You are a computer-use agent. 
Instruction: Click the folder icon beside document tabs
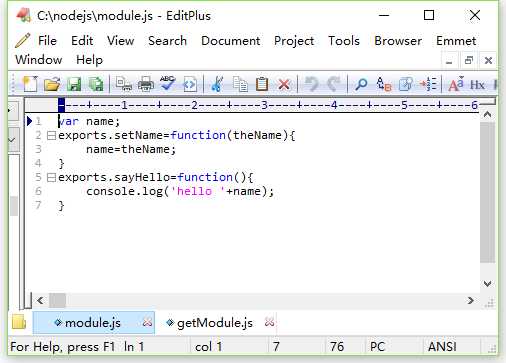[x=19, y=322]
